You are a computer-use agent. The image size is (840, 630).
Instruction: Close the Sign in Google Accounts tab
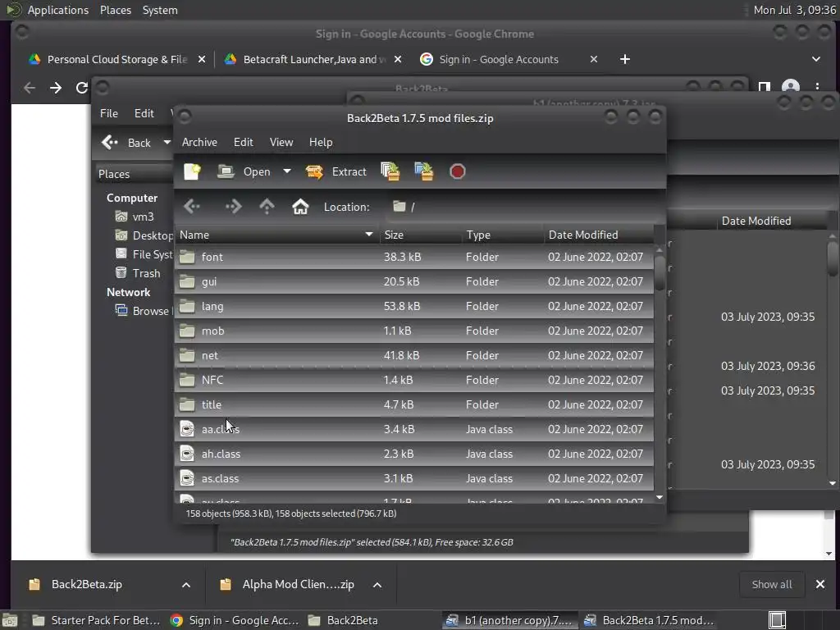(x=594, y=59)
